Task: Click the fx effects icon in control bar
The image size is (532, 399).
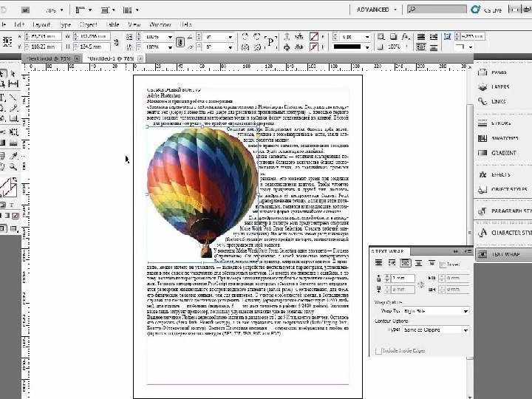Action: (406, 37)
